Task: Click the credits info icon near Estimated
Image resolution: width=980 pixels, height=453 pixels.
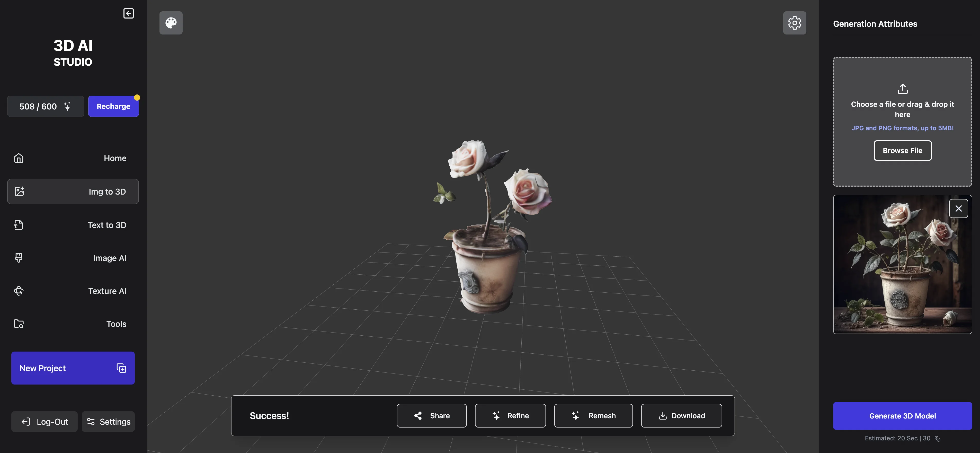Action: [937, 439]
